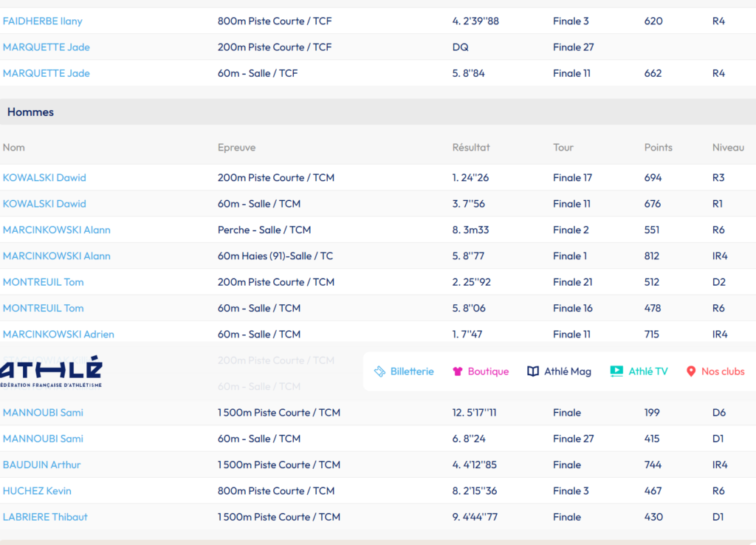Click the Athlé TV screen icon

tap(616, 371)
